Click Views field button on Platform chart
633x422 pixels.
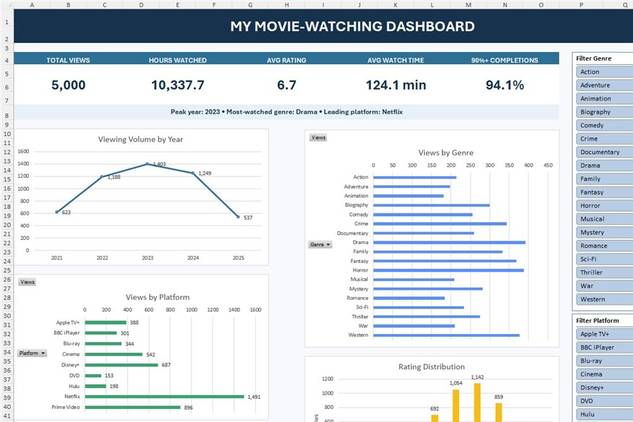tap(27, 282)
